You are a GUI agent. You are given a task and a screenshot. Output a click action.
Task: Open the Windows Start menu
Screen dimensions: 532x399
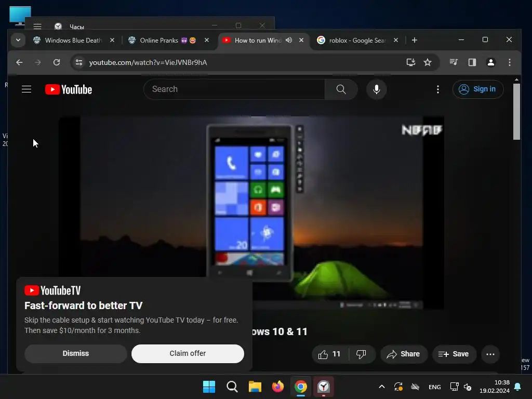pyautogui.click(x=209, y=387)
